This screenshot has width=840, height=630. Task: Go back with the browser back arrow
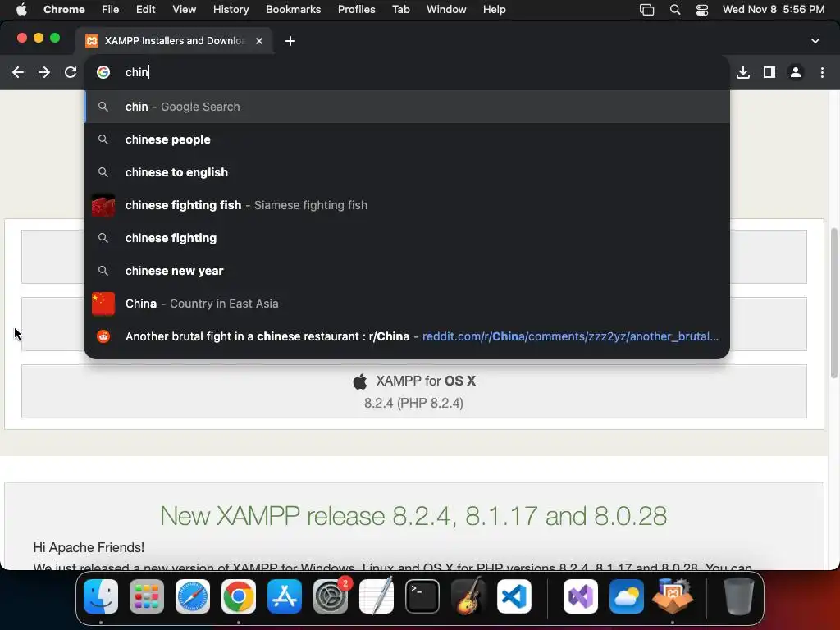pyautogui.click(x=18, y=72)
